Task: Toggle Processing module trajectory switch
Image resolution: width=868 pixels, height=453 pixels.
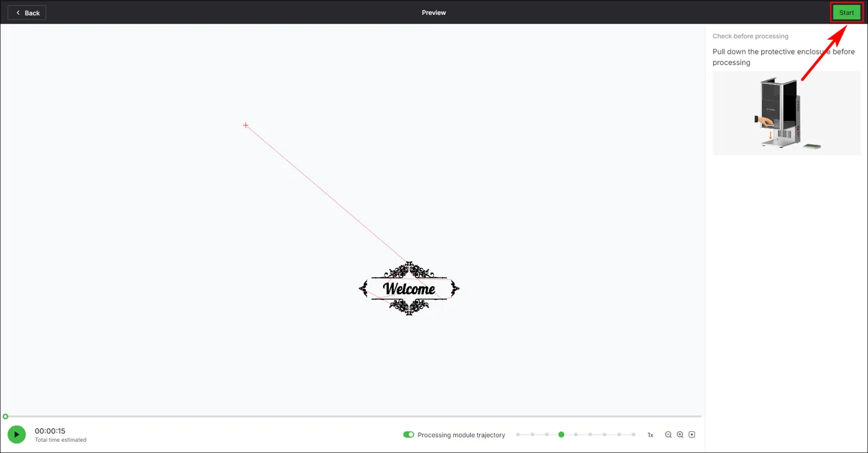Action: pos(409,434)
